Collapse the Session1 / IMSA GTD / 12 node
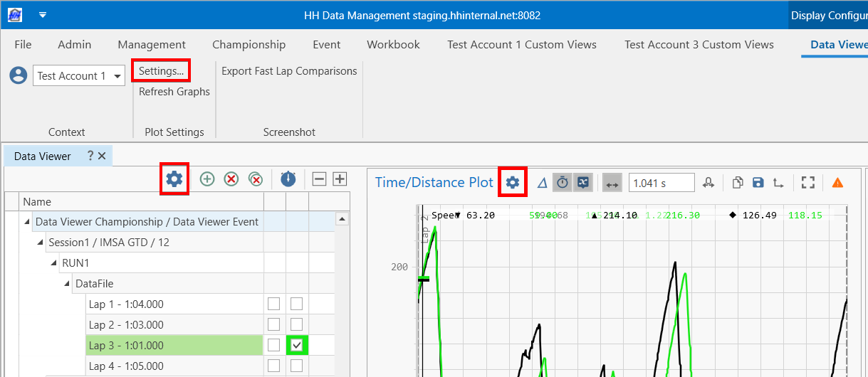The height and width of the screenshot is (377, 868). click(x=41, y=243)
